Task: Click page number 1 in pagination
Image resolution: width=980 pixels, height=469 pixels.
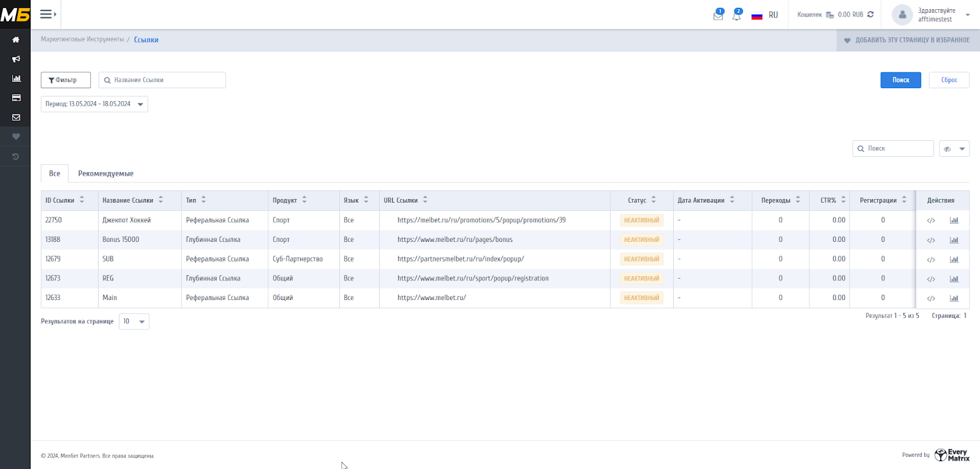Action: [965, 316]
